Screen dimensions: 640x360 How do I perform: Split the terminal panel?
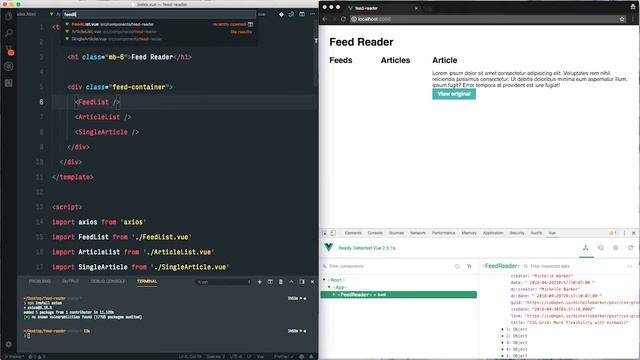point(270,282)
